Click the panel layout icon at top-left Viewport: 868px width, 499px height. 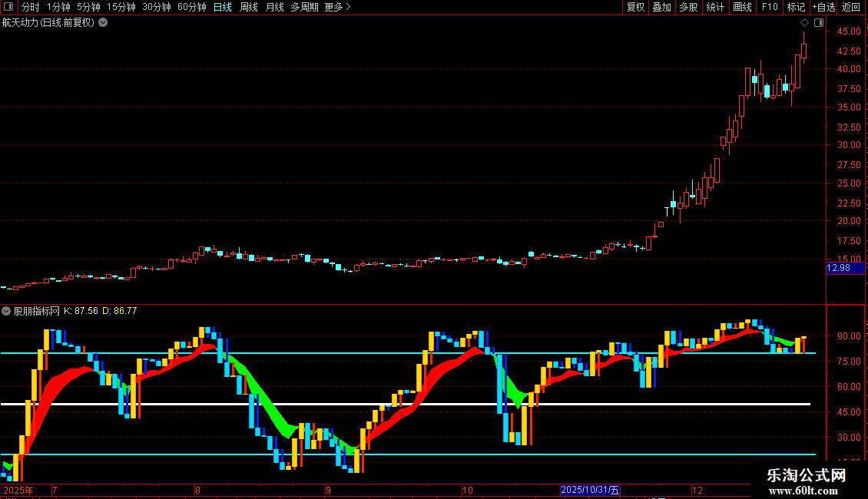[8, 7]
